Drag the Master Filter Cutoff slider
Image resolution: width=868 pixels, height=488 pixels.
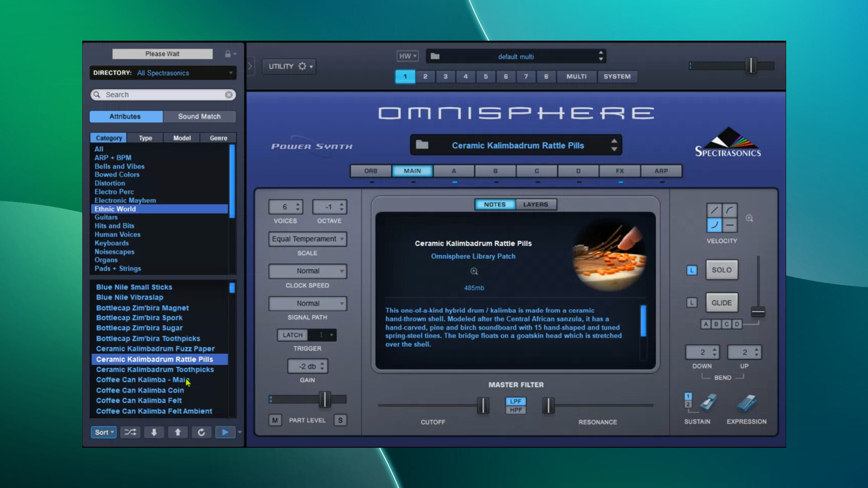click(483, 405)
